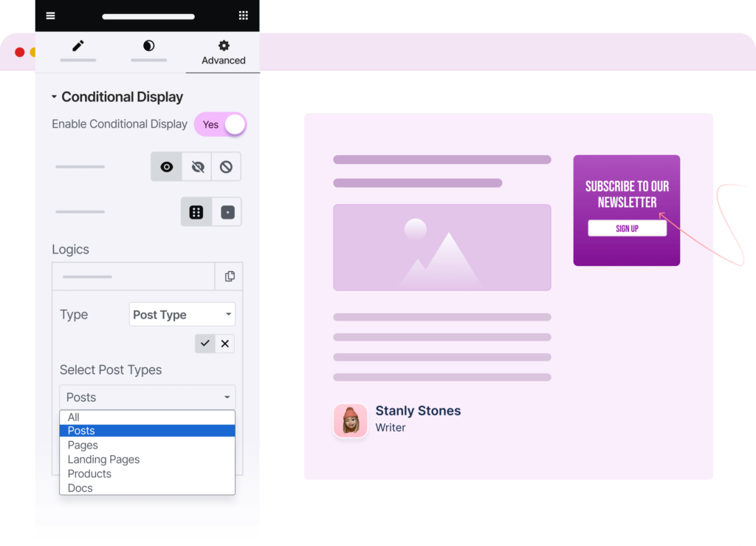Viewport: 756px width, 546px height.
Task: Switch to the pencil Content tab
Action: tap(78, 47)
